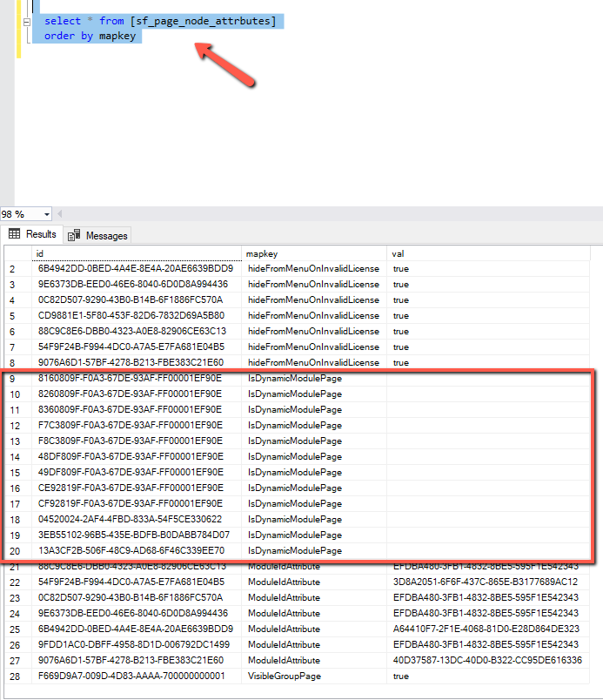Switch to the Results tab
The height and width of the screenshot is (700, 603).
[33, 234]
